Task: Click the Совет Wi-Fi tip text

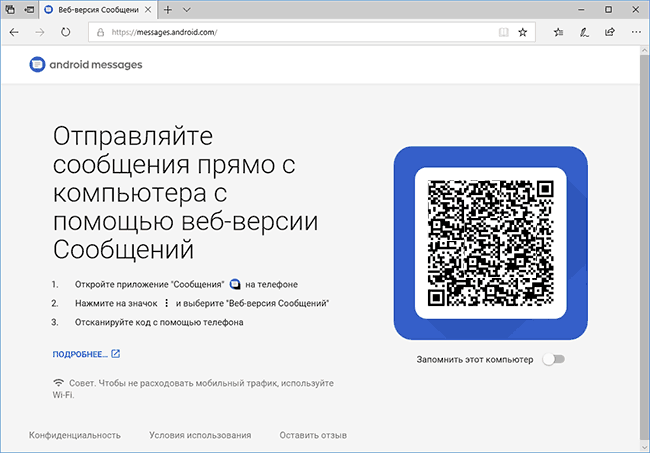Action: coord(193,389)
